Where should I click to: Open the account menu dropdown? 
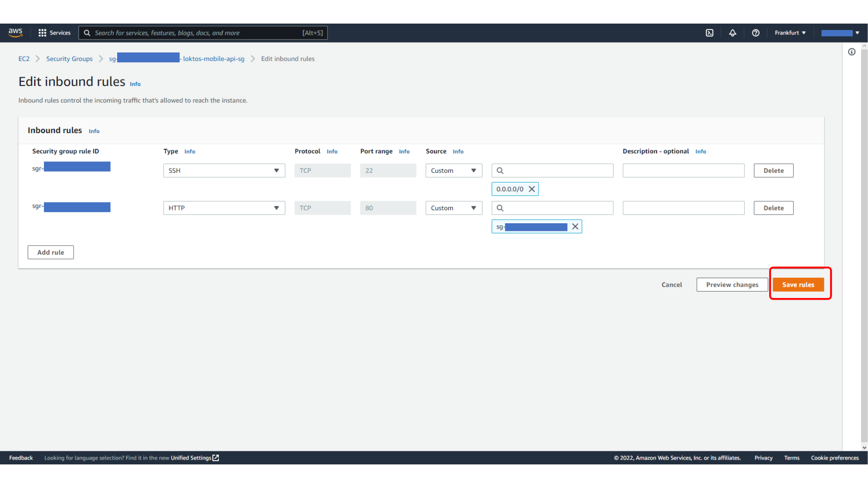click(840, 33)
